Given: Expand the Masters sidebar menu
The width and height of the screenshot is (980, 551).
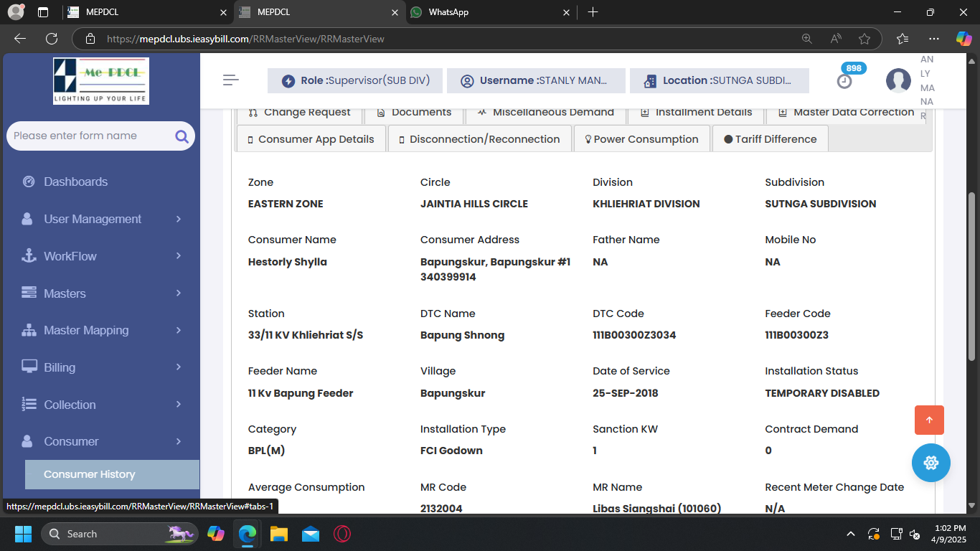Looking at the screenshot, I should tap(101, 293).
